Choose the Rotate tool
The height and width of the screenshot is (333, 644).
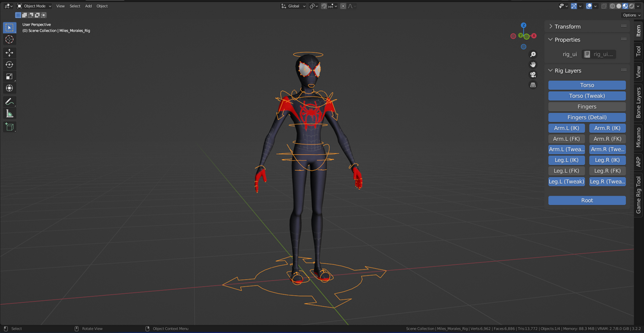[10, 65]
